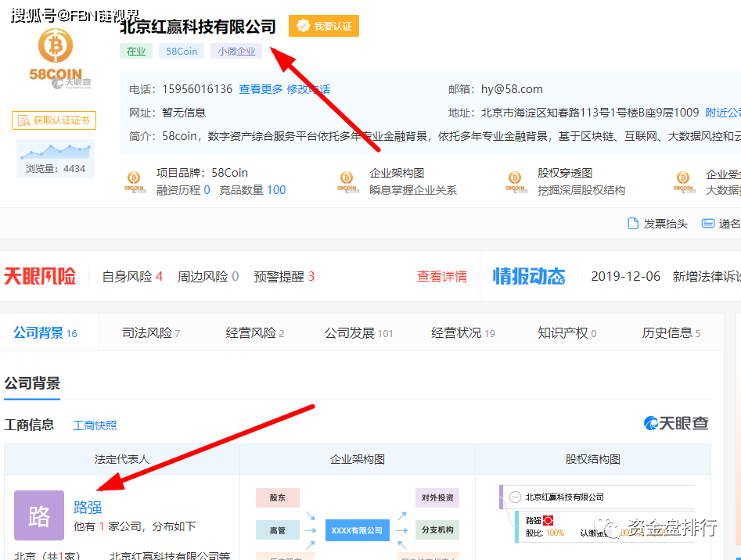
Task: Select the 在业 status tag
Action: click(x=136, y=51)
